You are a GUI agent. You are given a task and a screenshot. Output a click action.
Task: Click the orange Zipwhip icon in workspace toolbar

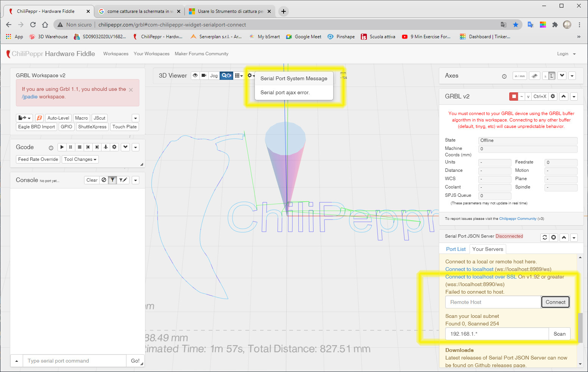[39, 118]
